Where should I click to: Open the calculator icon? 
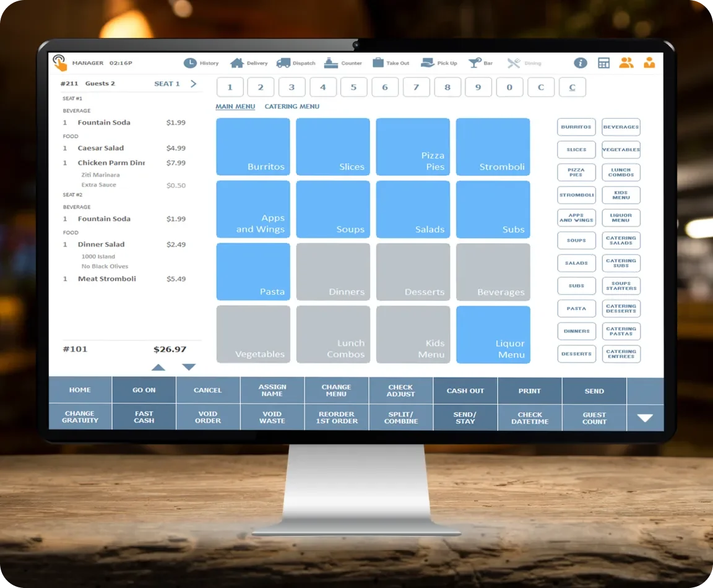tap(603, 63)
